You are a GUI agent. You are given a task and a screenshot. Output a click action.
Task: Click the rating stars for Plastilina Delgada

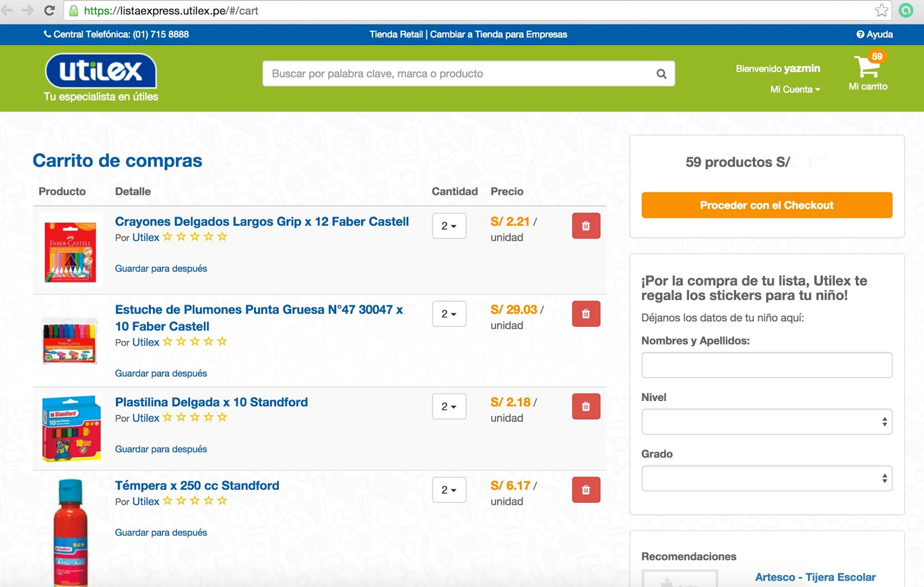[x=195, y=417]
